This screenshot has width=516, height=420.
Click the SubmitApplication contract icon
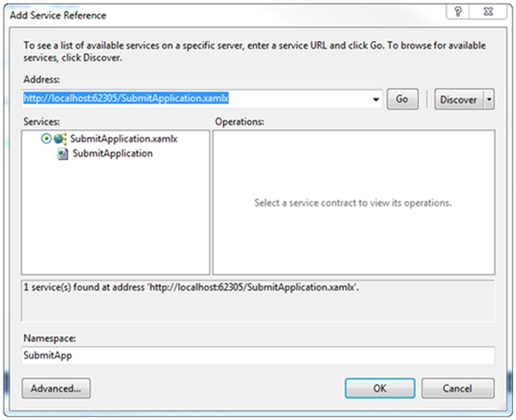(x=63, y=153)
